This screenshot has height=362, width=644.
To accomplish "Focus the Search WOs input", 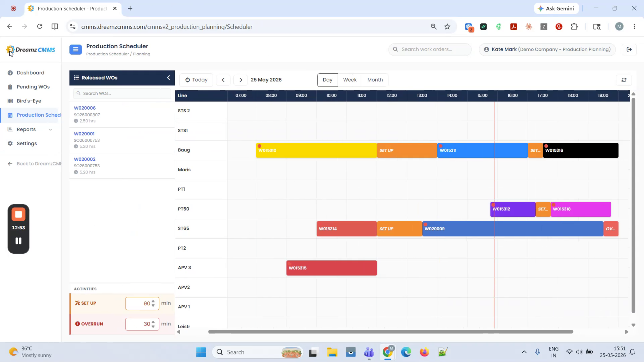I will tap(122, 93).
